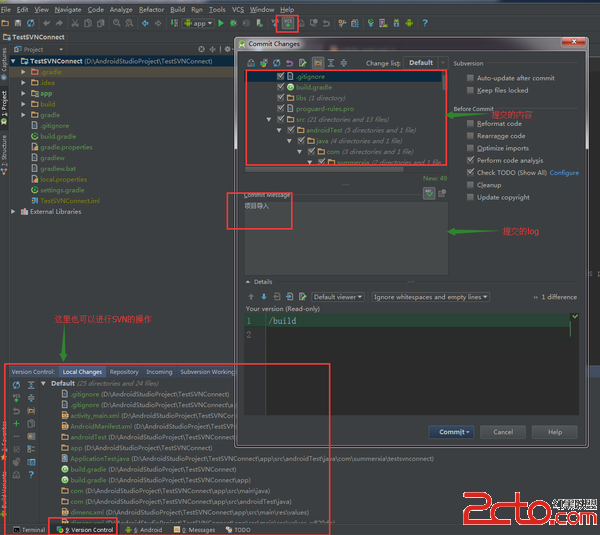Click the blue next difference down arrow
Image resolution: width=600 pixels, height=535 pixels.
tap(264, 297)
